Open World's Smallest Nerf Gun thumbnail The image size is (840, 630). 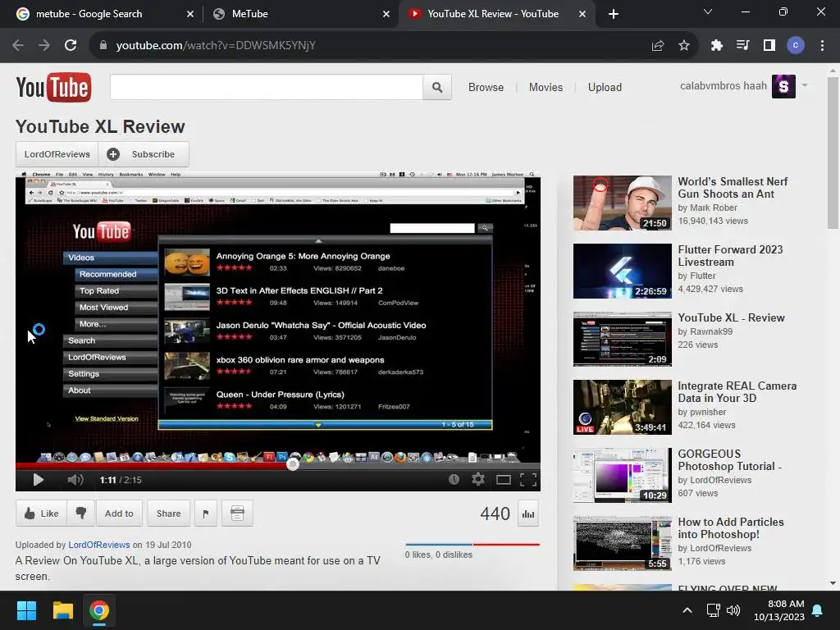[623, 203]
